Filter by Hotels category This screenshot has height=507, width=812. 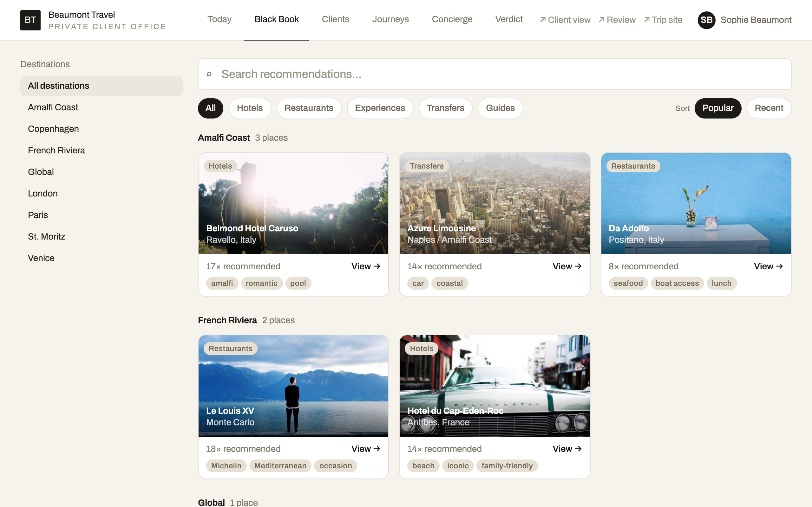click(250, 108)
